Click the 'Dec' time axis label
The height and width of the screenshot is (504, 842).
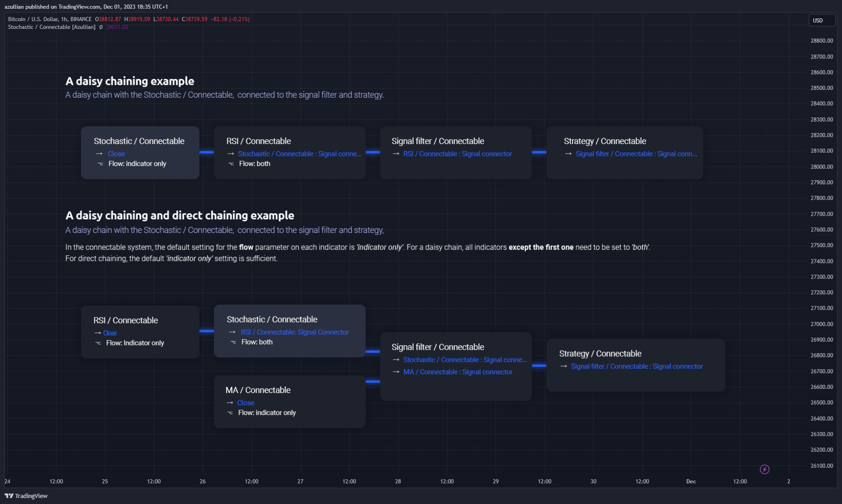pyautogui.click(x=691, y=482)
